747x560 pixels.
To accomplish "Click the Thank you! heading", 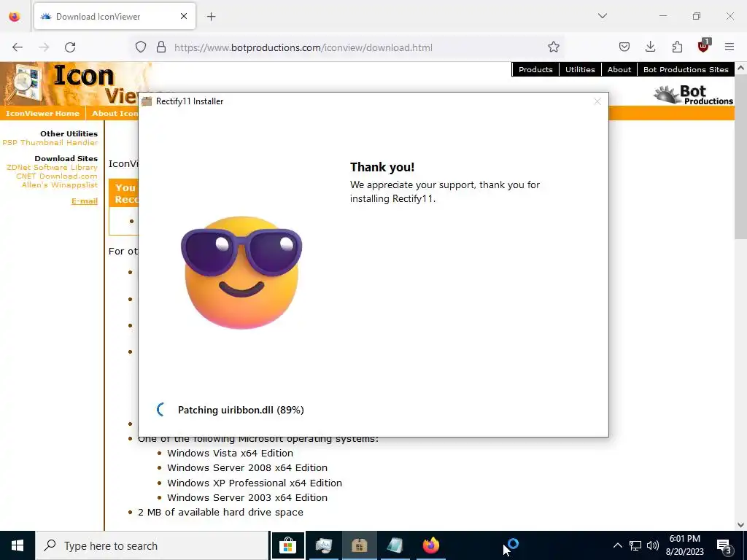I will click(x=382, y=167).
